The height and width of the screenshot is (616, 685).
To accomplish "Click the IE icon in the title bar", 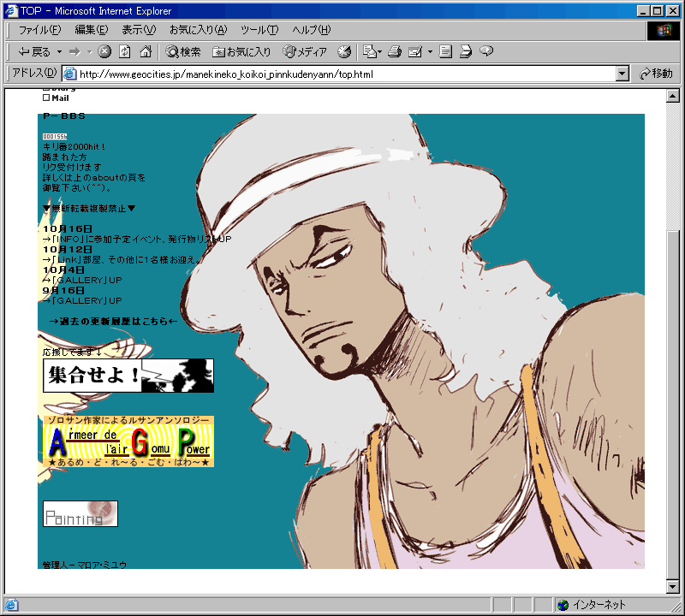I will (x=11, y=10).
